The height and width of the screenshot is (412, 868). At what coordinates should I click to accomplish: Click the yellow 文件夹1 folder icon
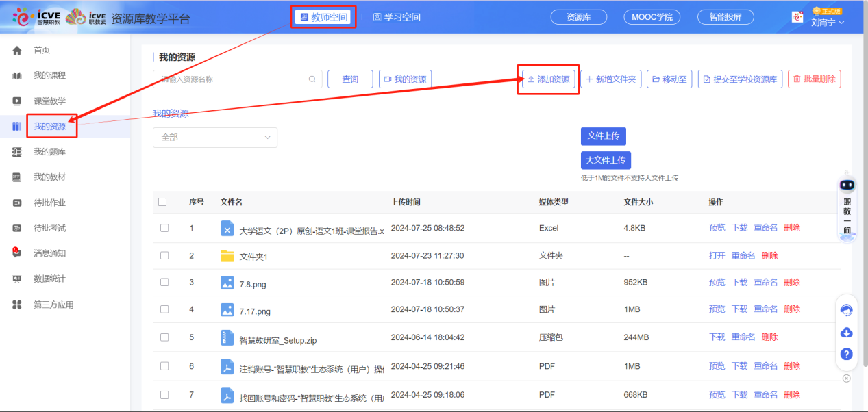(x=227, y=256)
